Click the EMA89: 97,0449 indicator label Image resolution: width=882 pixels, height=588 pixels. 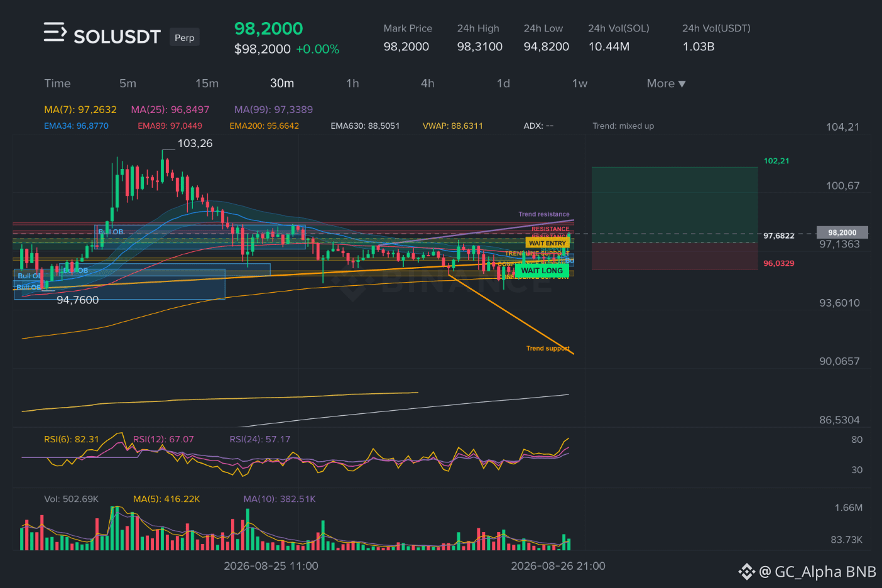pyautogui.click(x=170, y=126)
